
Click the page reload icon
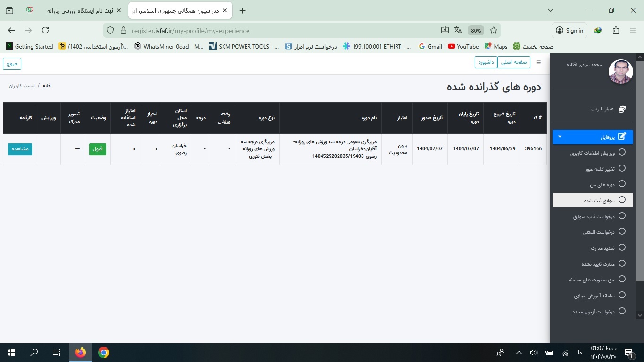[x=45, y=30]
